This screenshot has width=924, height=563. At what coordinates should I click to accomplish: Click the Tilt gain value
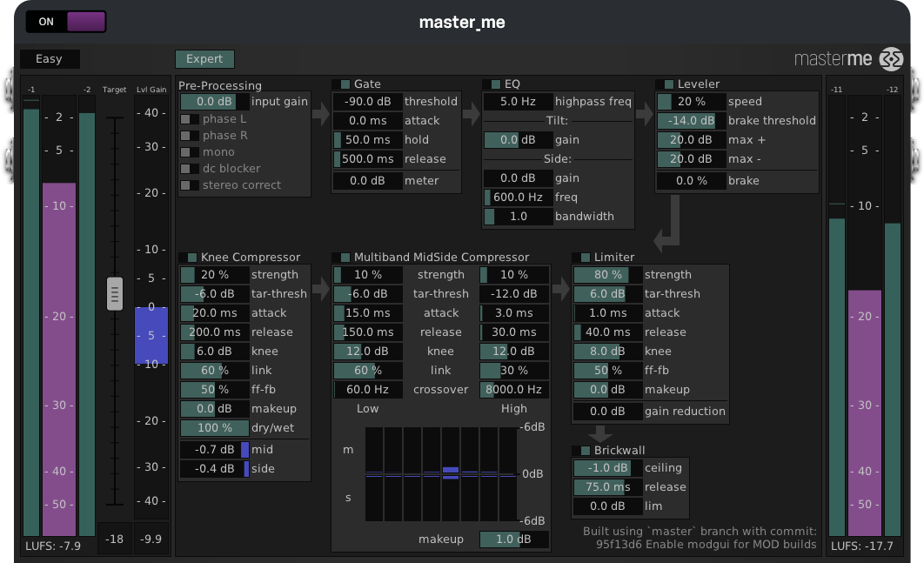pyautogui.click(x=518, y=140)
